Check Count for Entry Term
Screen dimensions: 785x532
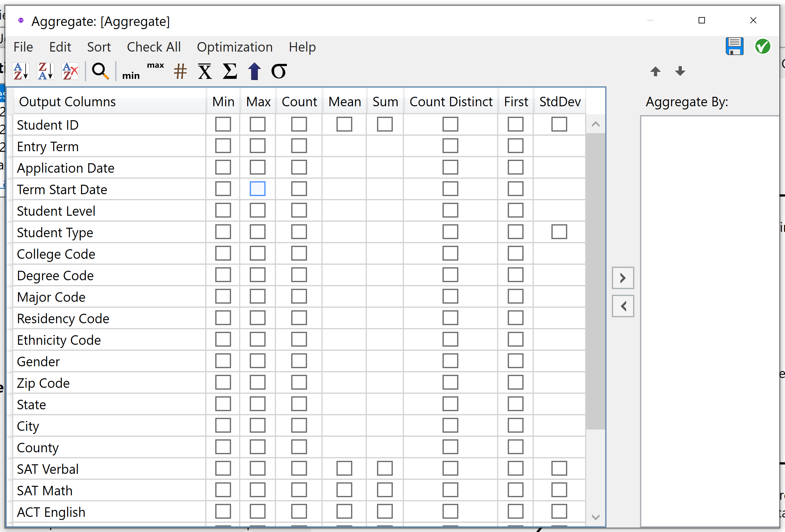pos(299,146)
